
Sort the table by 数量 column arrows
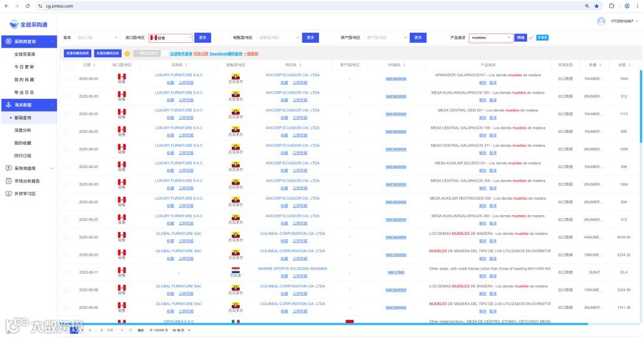[600, 65]
